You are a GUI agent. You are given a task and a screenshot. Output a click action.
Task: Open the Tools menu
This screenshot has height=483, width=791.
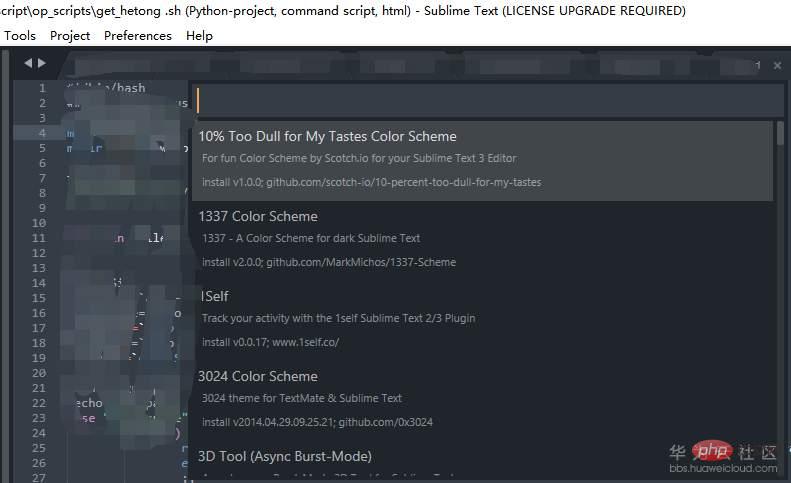click(20, 36)
